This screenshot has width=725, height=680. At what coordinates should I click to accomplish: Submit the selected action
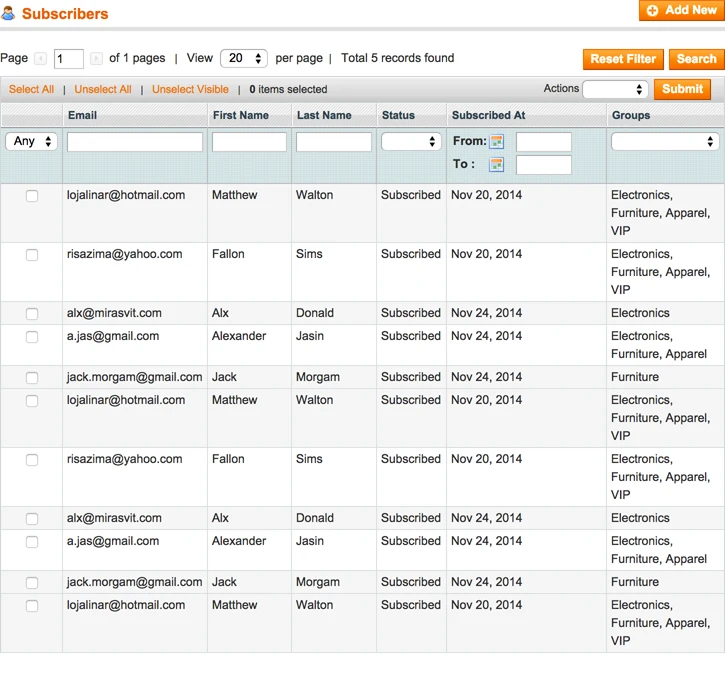[x=682, y=89]
